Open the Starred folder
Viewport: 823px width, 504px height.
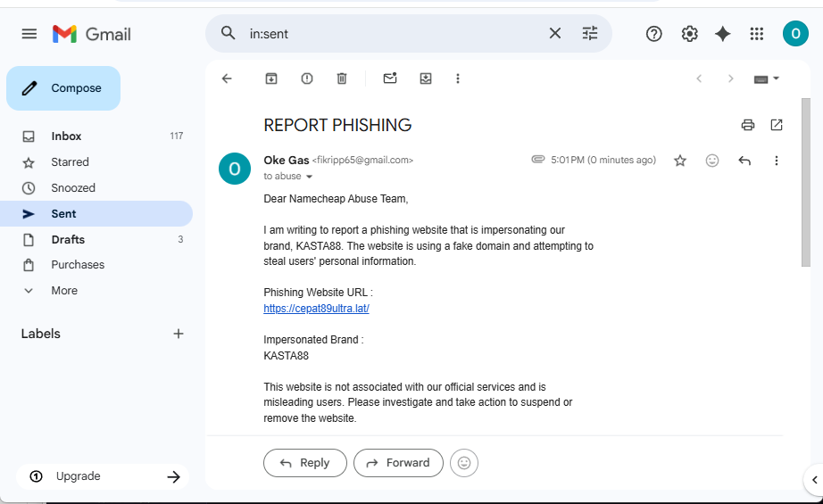(96, 162)
